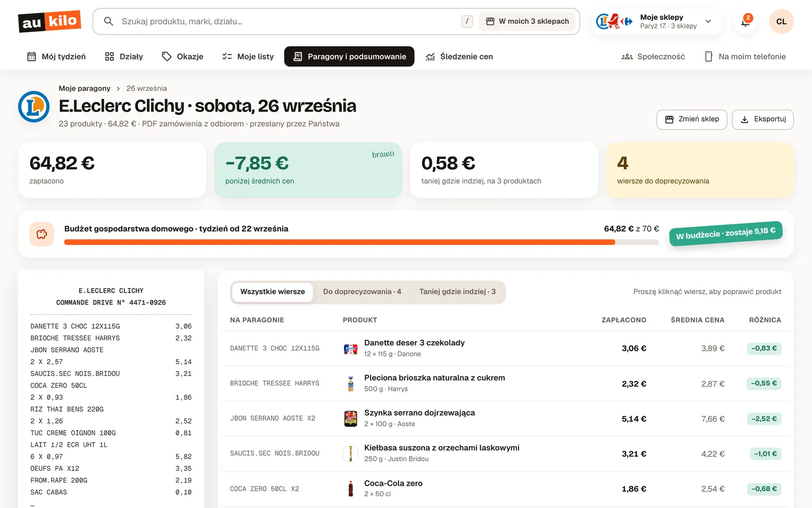
Task: Open the CL user avatar menu
Action: click(781, 21)
